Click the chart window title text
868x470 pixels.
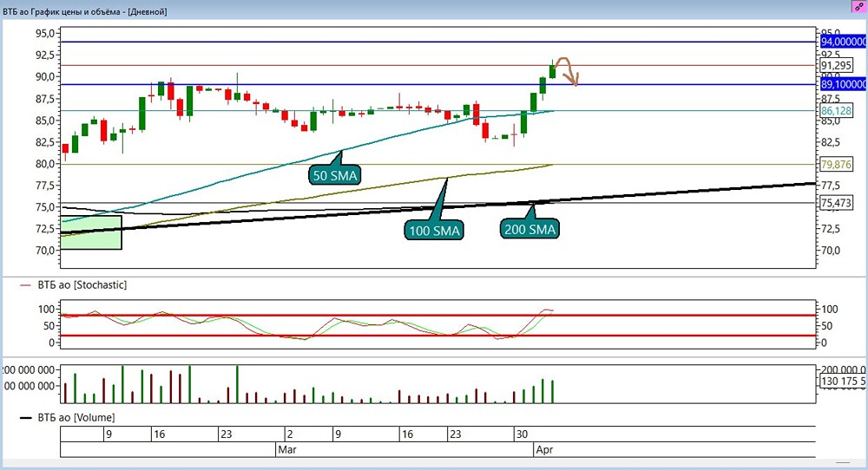tap(85, 11)
